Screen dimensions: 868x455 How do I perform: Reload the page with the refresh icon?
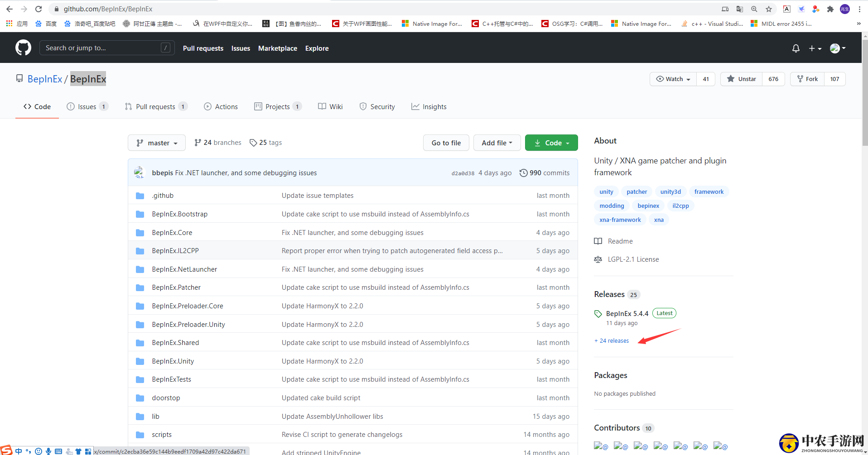[39, 9]
